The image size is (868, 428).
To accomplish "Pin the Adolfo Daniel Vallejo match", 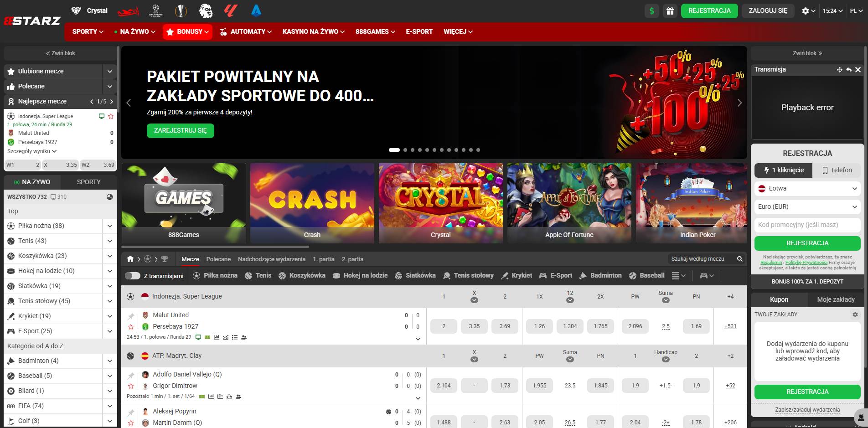I will 131,376.
